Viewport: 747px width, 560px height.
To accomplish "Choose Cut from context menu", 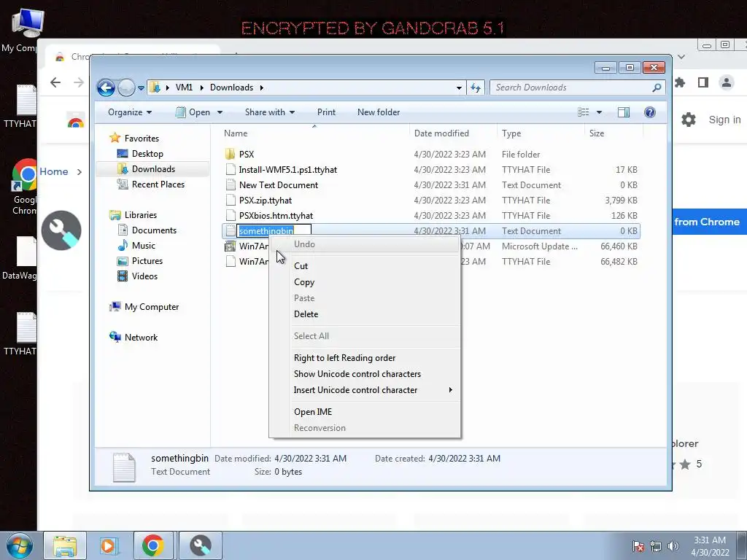I will click(x=301, y=266).
